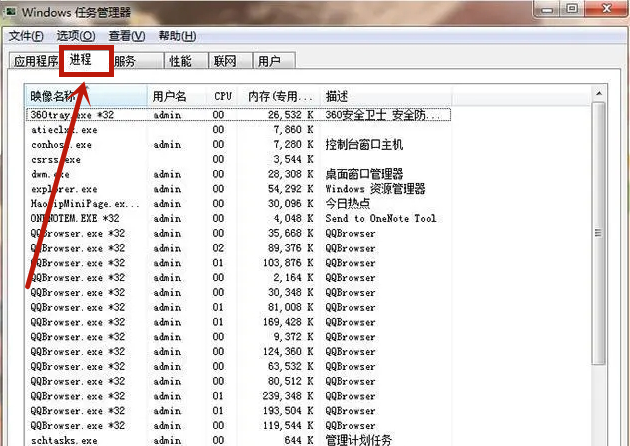Go to the 性能 tab
The width and height of the screenshot is (630, 446).
pos(180,61)
